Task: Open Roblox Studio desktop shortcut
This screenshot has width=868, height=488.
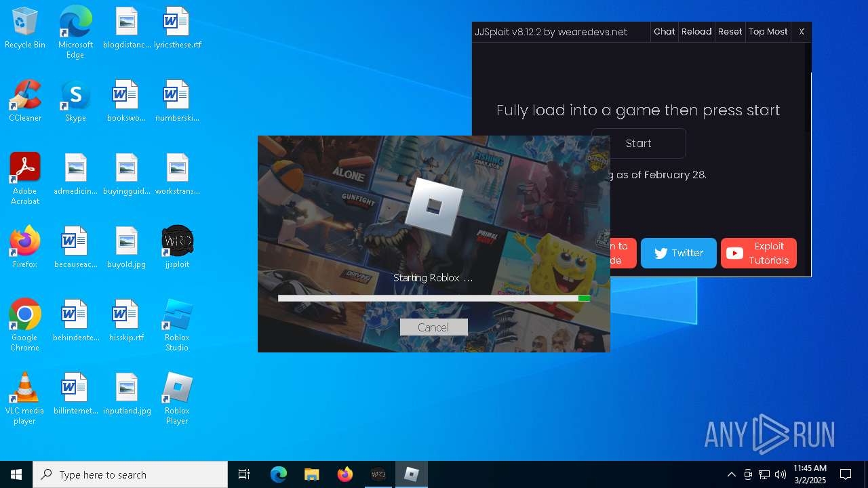Action: (x=177, y=325)
